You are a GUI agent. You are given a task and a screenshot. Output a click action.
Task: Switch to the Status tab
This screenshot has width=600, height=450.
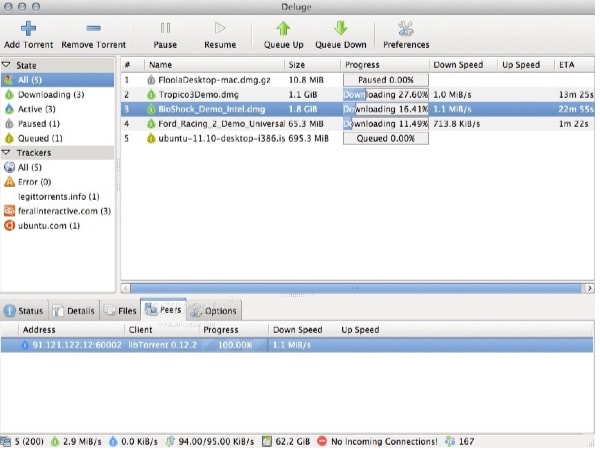pyautogui.click(x=24, y=311)
